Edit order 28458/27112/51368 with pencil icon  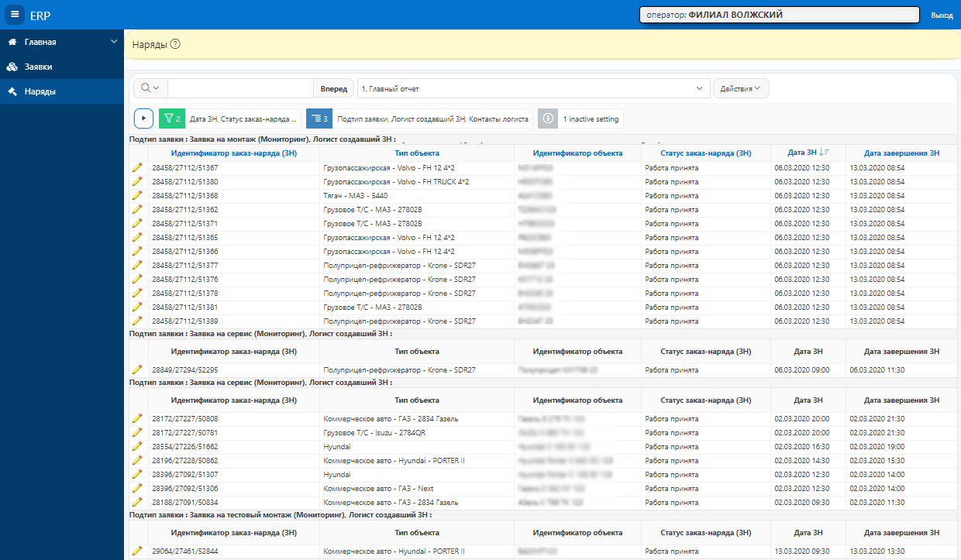pos(137,195)
